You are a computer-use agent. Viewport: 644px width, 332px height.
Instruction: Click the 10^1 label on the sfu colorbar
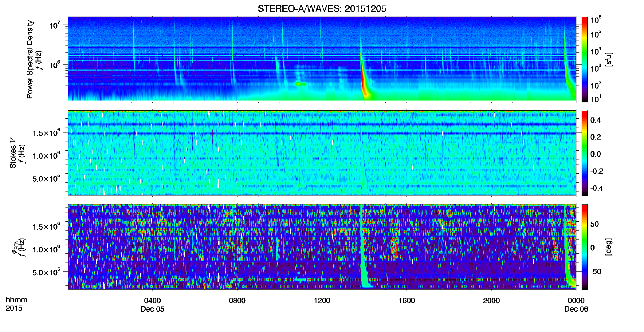click(596, 99)
